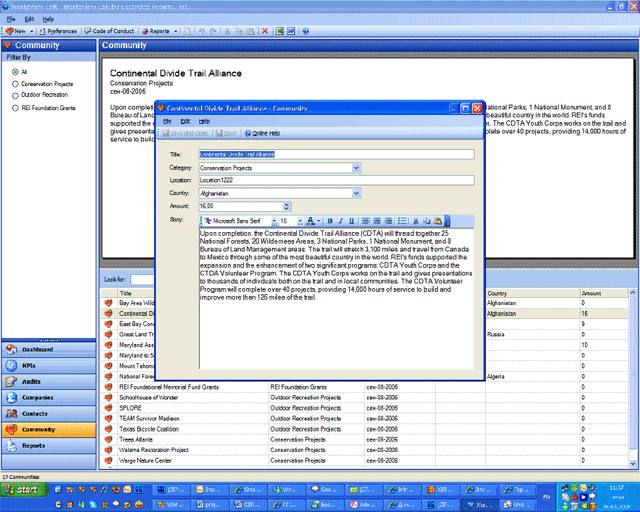Click the Amount column header
This screenshot has height=512, width=640.
click(604, 293)
